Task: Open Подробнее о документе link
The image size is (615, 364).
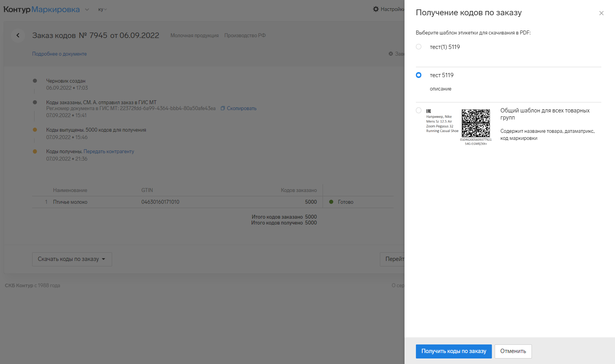Action: point(59,54)
